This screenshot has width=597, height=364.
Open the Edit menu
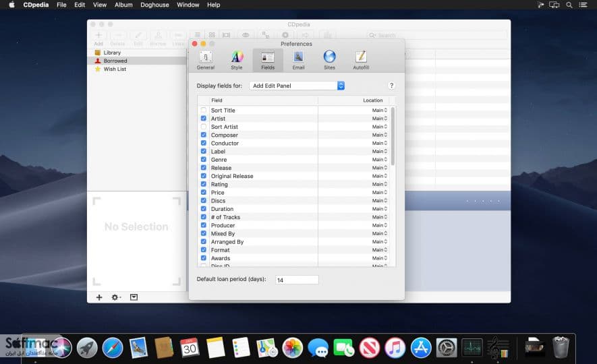click(80, 5)
